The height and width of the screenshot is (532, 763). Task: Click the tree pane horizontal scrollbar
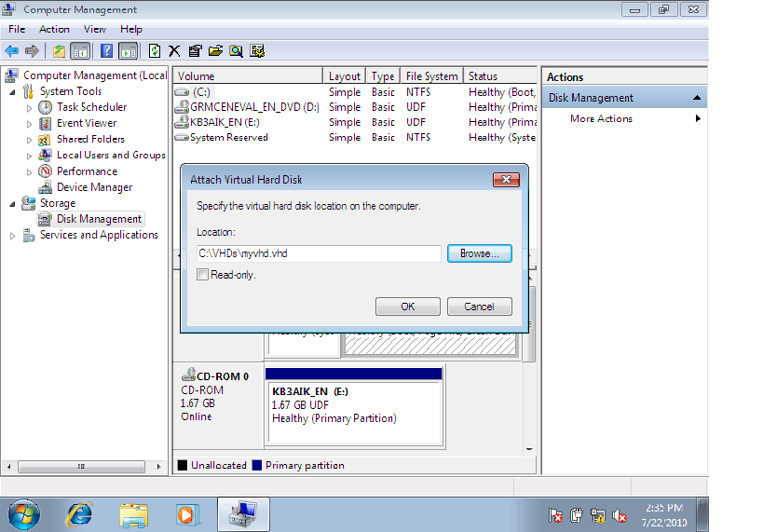pos(81,466)
